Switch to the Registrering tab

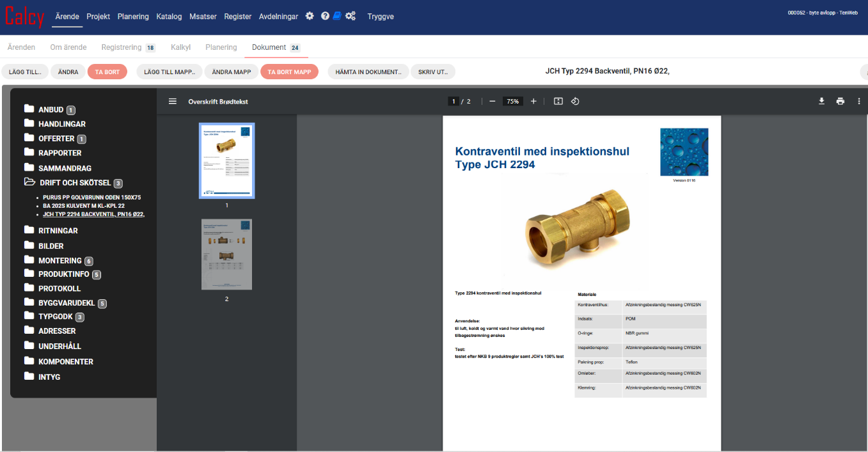pos(121,47)
